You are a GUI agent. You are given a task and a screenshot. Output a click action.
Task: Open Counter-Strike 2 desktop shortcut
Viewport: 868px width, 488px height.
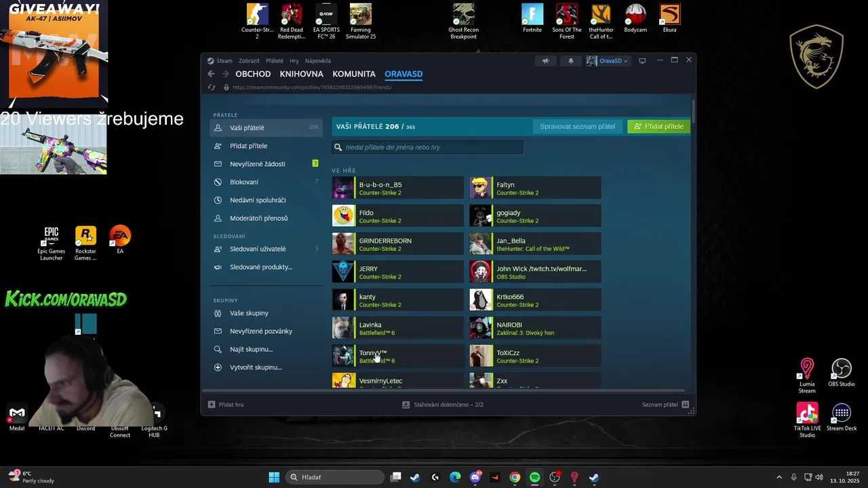[x=257, y=21]
